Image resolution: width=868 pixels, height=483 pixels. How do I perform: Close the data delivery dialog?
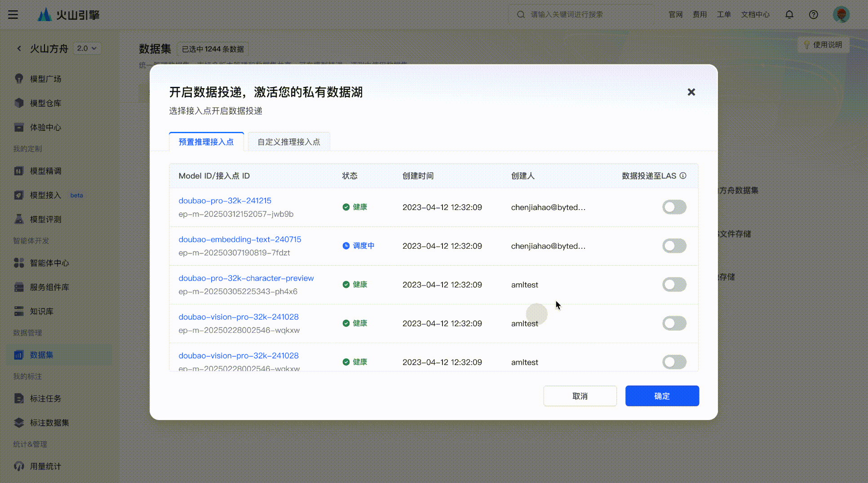click(x=691, y=92)
